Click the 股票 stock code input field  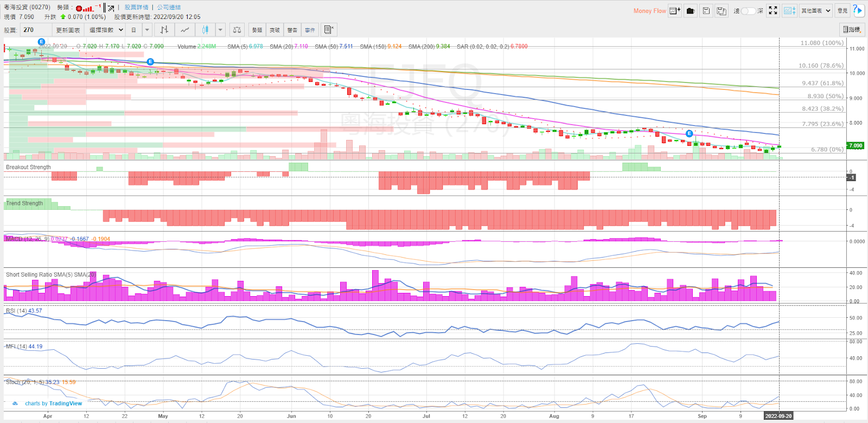click(x=36, y=30)
